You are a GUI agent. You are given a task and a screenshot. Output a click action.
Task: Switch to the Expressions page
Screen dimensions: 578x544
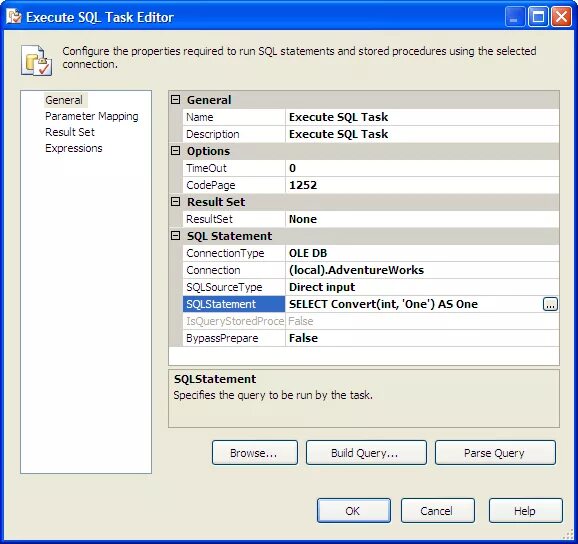[x=74, y=148]
